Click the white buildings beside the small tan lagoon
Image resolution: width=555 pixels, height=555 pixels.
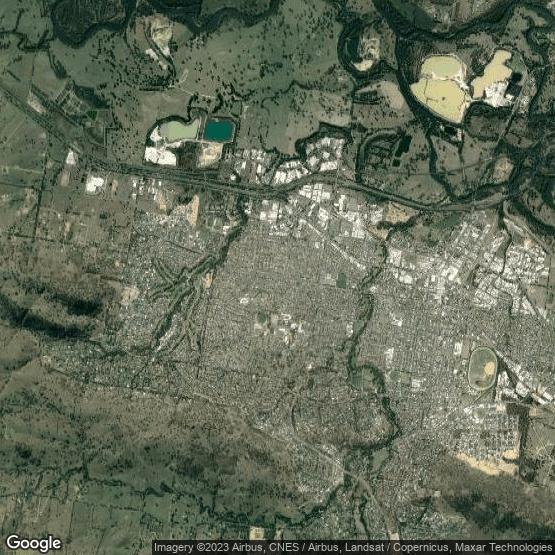click(x=499, y=94)
